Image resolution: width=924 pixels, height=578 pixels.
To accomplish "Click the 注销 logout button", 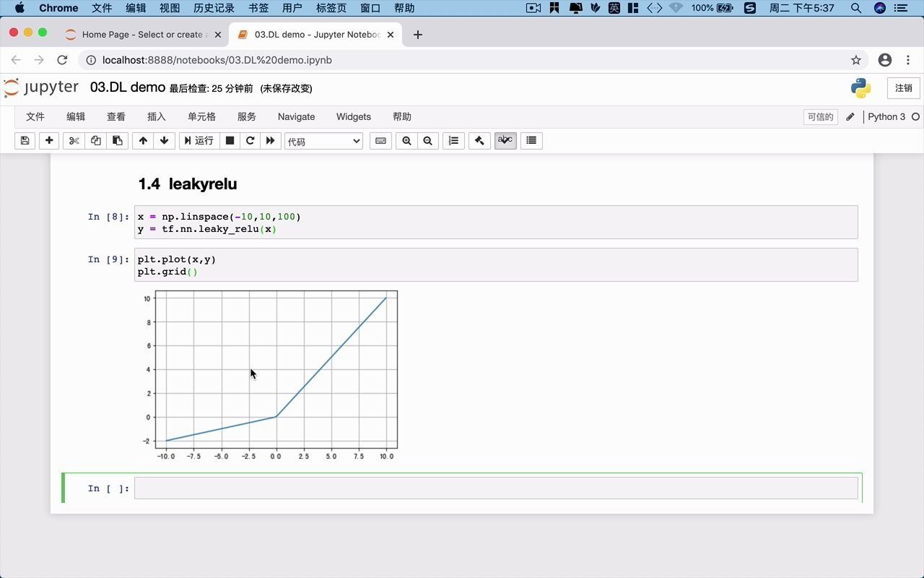I will click(x=904, y=88).
